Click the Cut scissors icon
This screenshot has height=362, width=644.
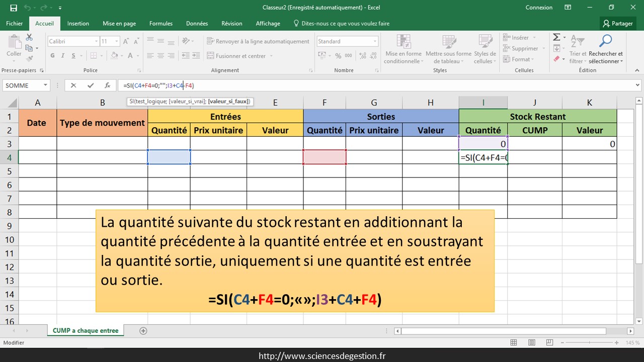[x=29, y=38]
